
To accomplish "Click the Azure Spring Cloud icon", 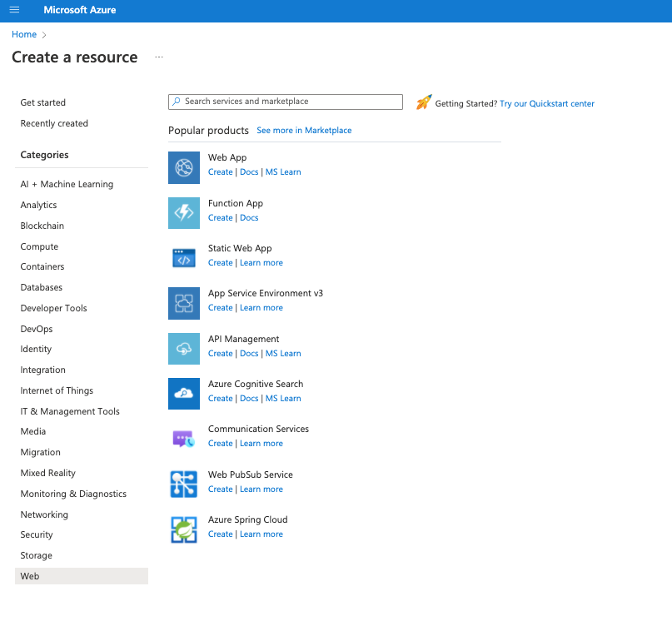I will [x=184, y=529].
